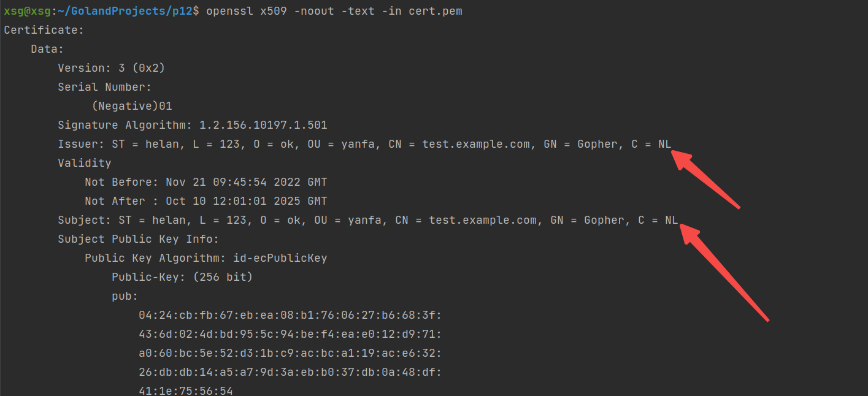Click the "Public-Key: (256 bit)" line
Image resolution: width=868 pixels, height=396 pixels.
pyautogui.click(x=182, y=277)
